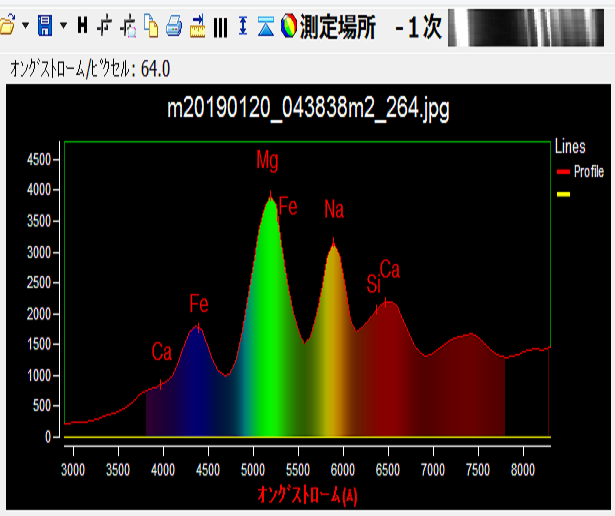Click the -1次 order label
Viewport: 615px width, 516px height.
[418, 27]
